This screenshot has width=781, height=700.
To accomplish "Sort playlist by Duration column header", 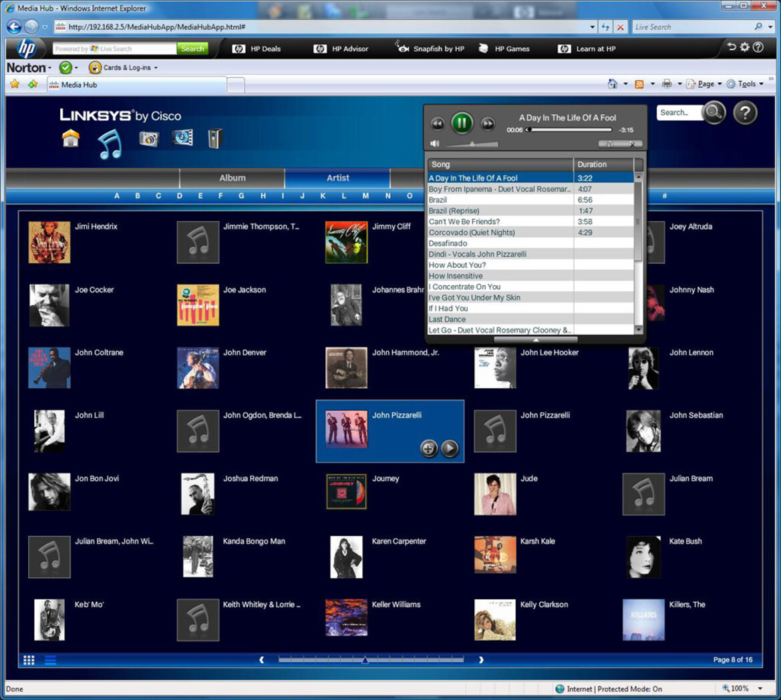I will click(x=603, y=164).
